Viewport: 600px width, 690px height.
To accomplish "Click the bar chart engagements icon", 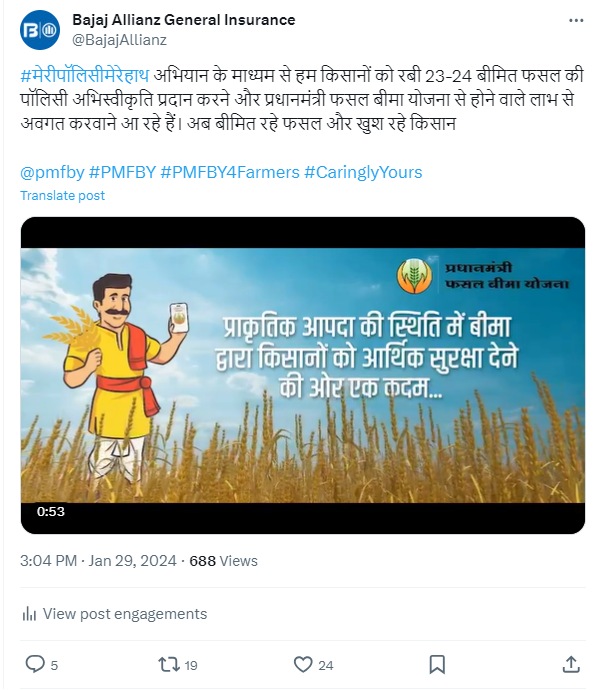I will (29, 613).
